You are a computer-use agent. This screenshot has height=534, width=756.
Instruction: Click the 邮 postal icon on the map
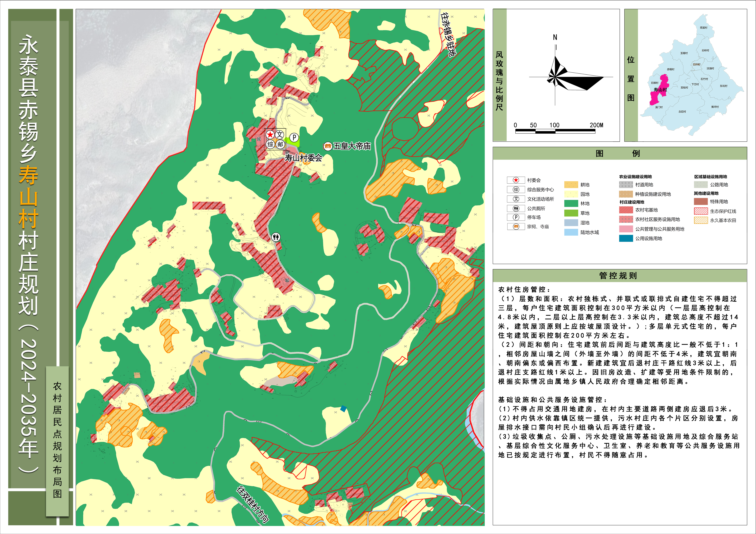coord(280,144)
